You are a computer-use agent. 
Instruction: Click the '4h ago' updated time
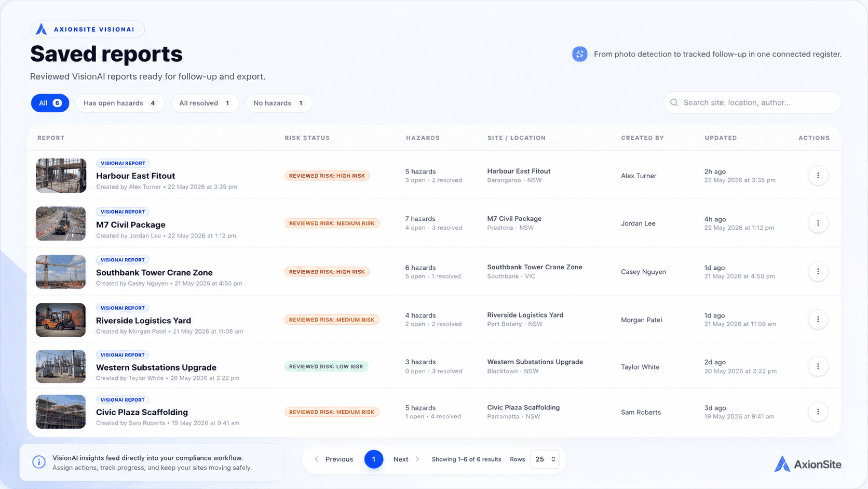715,219
